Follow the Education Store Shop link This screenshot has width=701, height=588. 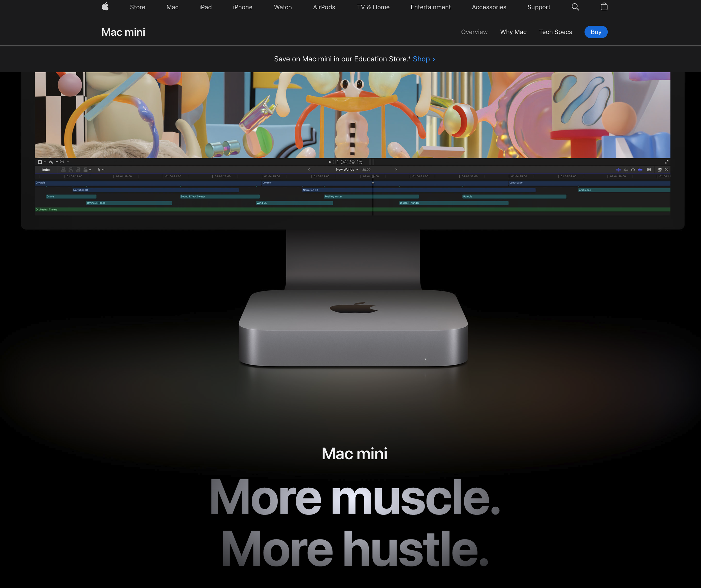pos(424,59)
